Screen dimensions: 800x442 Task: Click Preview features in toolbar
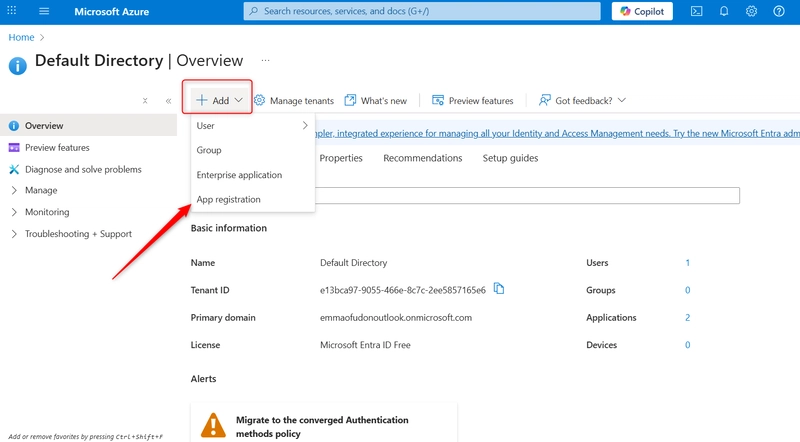472,101
